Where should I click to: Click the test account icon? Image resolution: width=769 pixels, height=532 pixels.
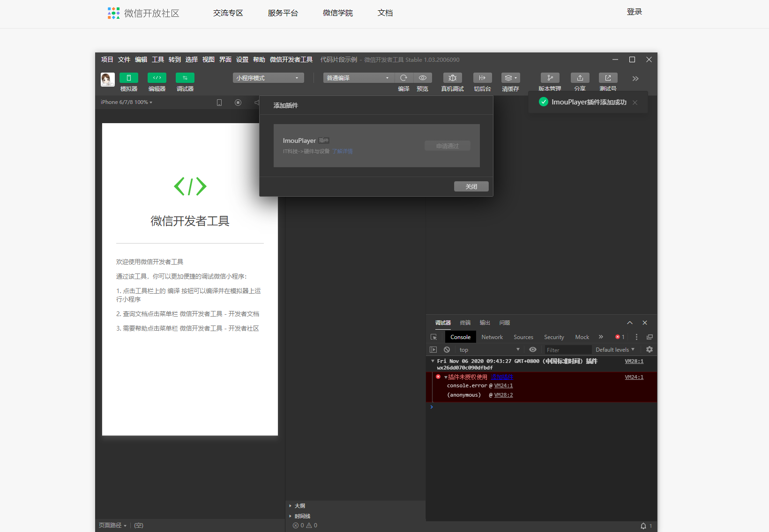608,78
